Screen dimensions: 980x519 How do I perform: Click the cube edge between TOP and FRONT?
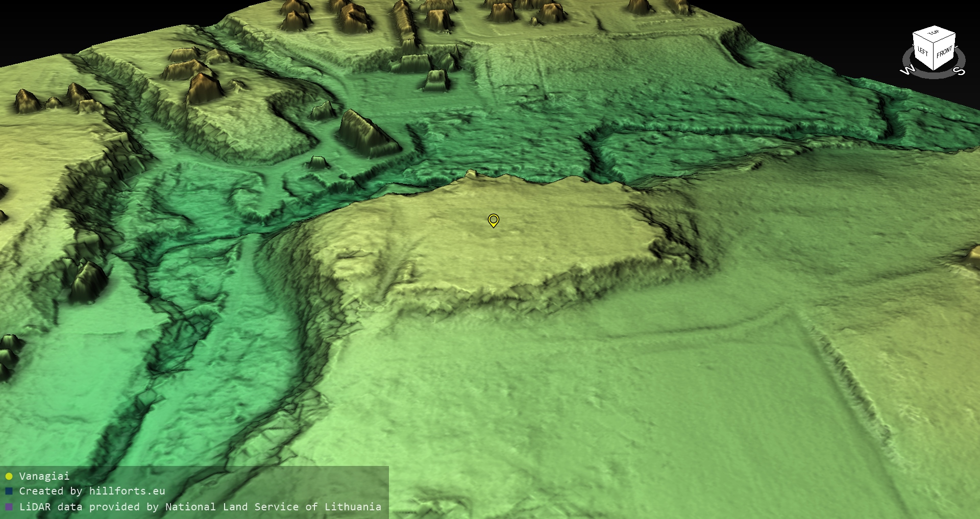coord(945,37)
